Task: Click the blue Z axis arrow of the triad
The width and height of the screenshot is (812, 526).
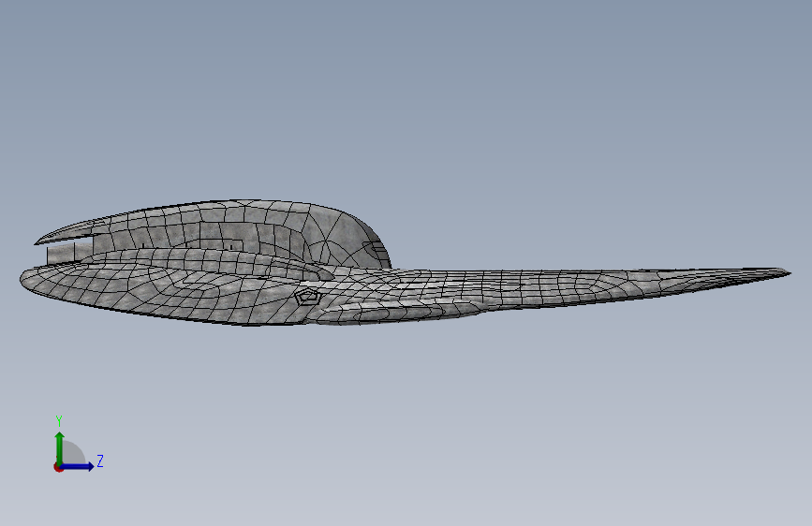Action: (x=78, y=466)
